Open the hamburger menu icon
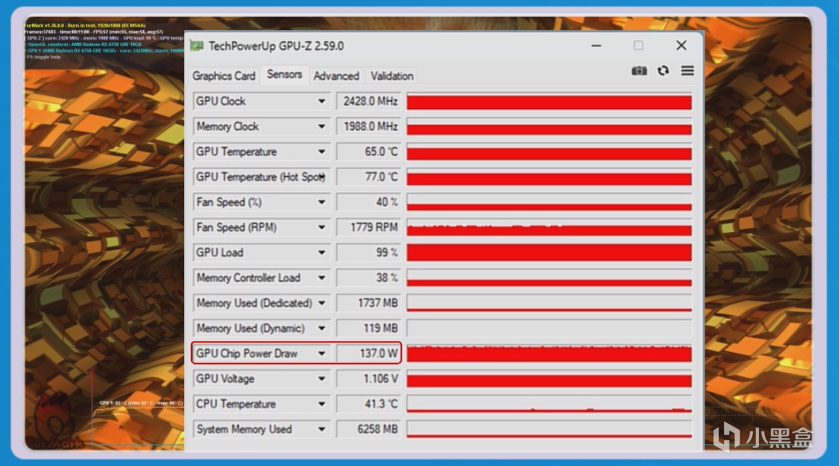This screenshot has height=466, width=839. point(688,71)
